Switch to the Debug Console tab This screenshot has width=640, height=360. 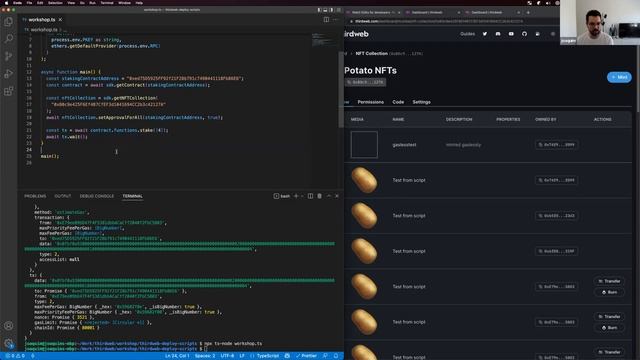(97, 196)
